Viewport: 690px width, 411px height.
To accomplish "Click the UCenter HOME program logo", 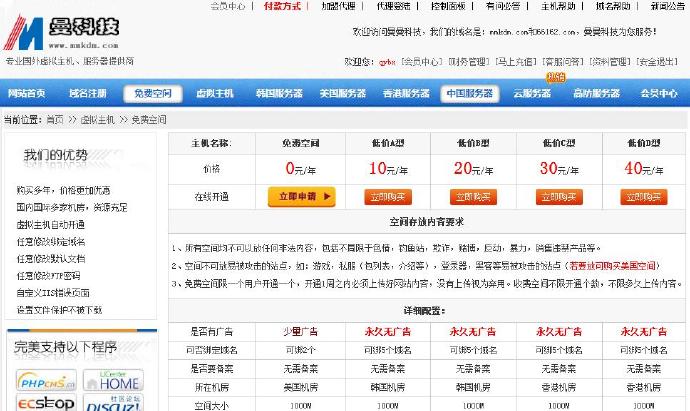I will [x=118, y=380].
